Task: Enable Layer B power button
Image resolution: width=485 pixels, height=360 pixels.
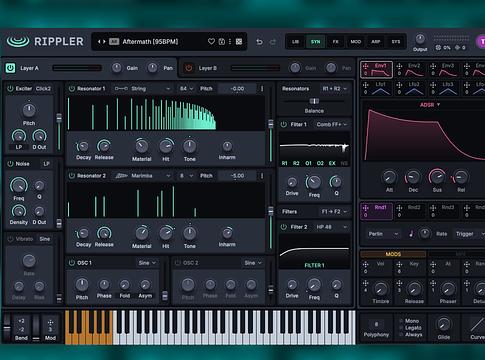Action: click(x=189, y=68)
